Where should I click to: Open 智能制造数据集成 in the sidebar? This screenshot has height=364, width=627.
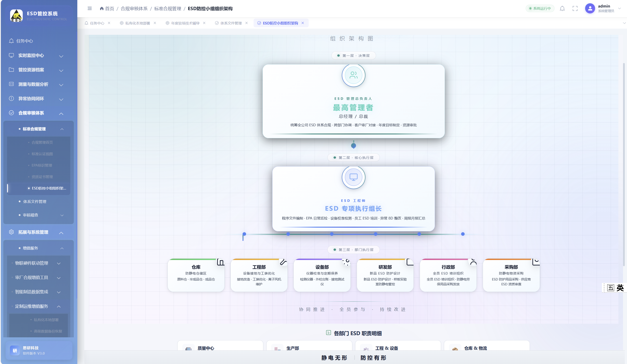point(32,292)
